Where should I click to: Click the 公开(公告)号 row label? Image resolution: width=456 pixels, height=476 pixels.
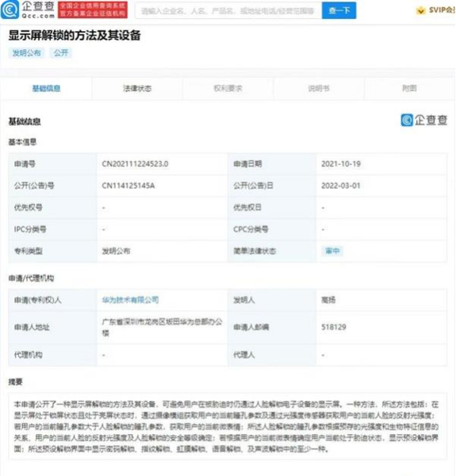(34, 186)
